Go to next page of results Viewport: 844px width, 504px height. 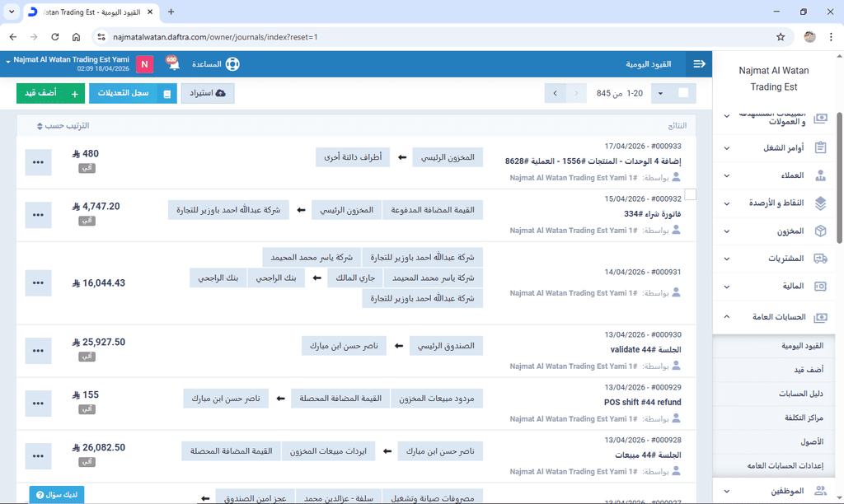click(x=555, y=94)
